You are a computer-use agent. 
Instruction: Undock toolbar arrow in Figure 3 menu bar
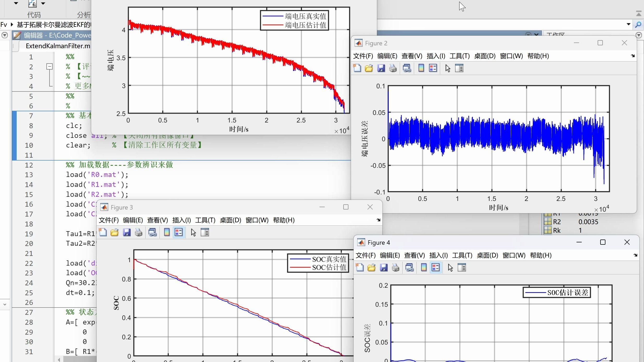378,220
